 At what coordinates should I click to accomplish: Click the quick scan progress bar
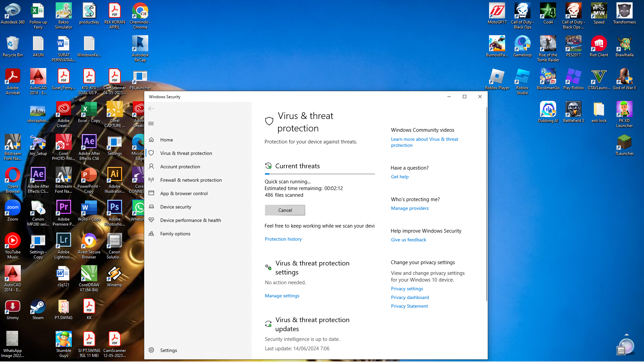(x=319, y=174)
